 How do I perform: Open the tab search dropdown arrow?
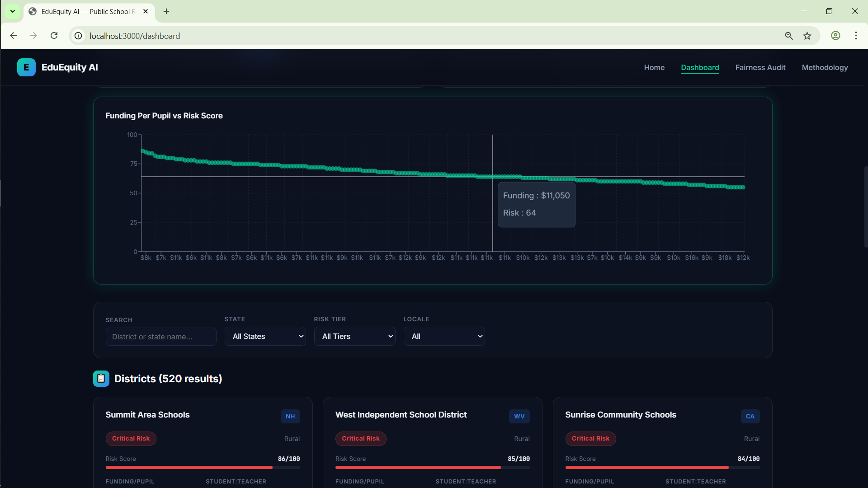[x=13, y=11]
